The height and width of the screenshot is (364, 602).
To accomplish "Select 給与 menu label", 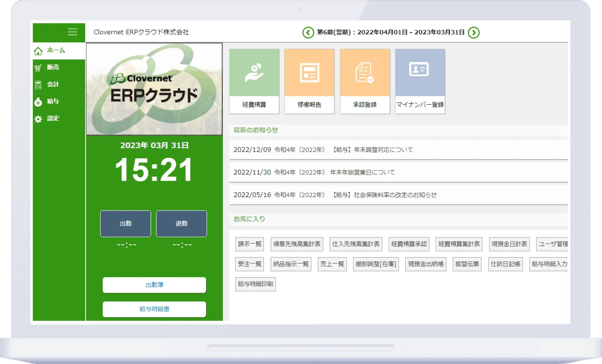I will (53, 101).
